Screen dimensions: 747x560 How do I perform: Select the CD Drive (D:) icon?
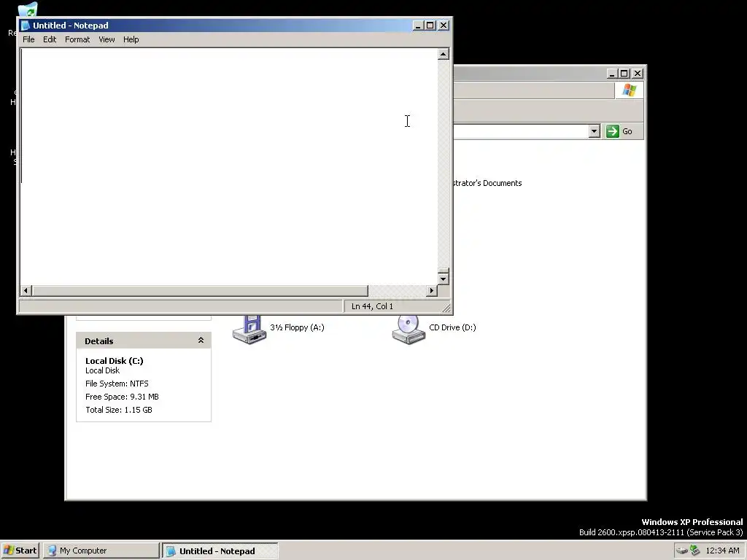409,329
